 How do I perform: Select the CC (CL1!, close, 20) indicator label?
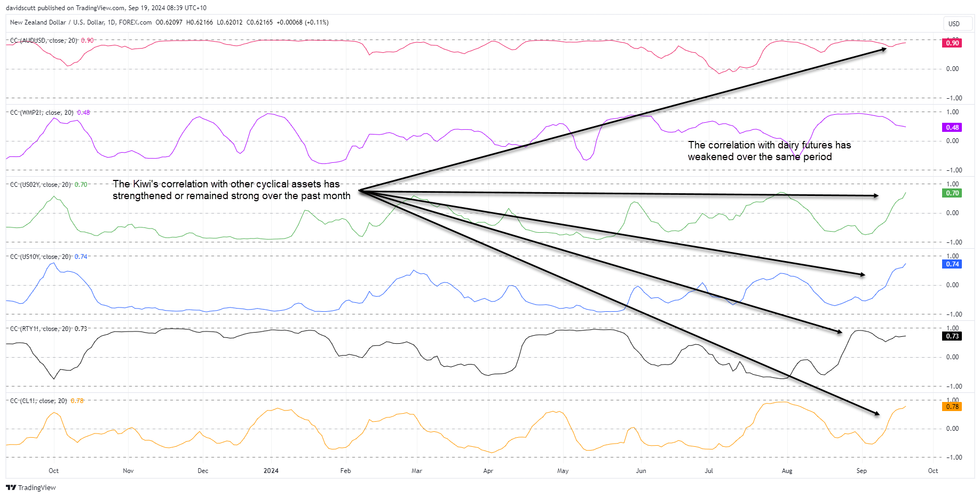tap(38, 401)
